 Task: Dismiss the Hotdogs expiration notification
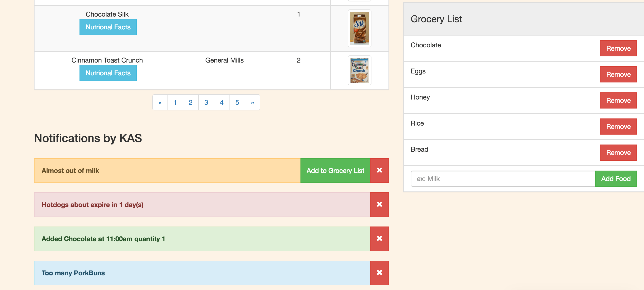[x=379, y=204]
